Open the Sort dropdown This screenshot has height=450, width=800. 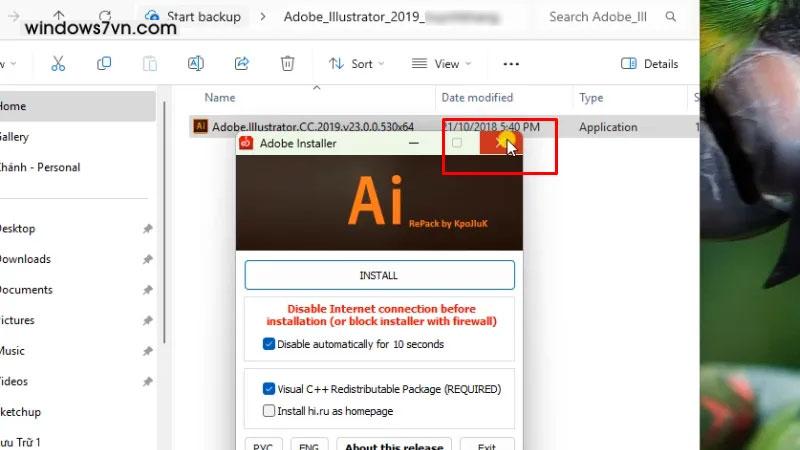coord(351,64)
